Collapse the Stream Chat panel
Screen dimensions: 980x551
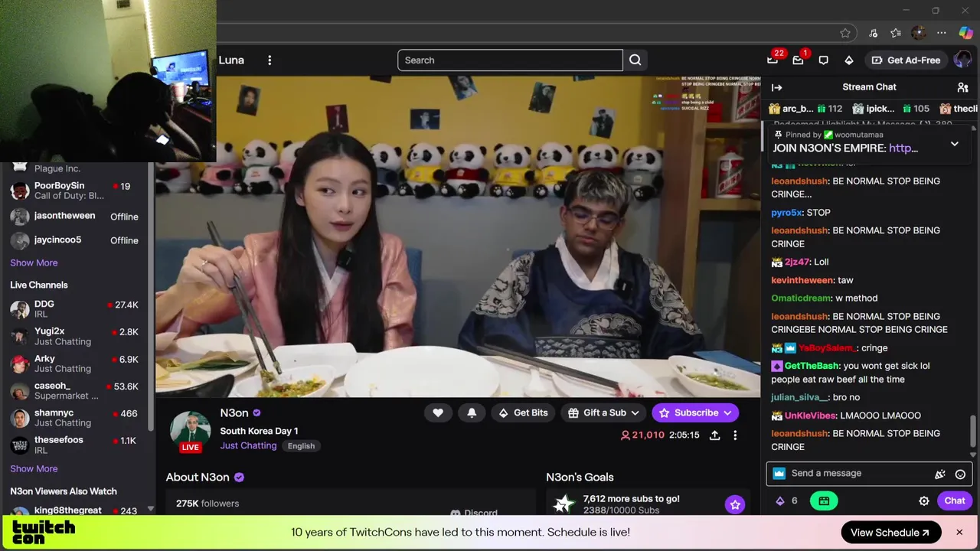click(777, 87)
